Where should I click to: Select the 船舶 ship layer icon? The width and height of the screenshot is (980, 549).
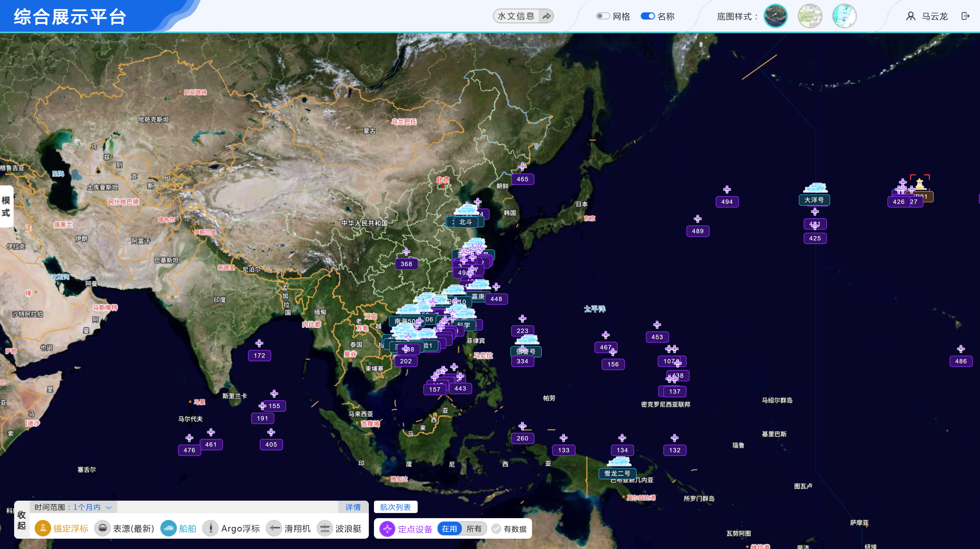(169, 528)
